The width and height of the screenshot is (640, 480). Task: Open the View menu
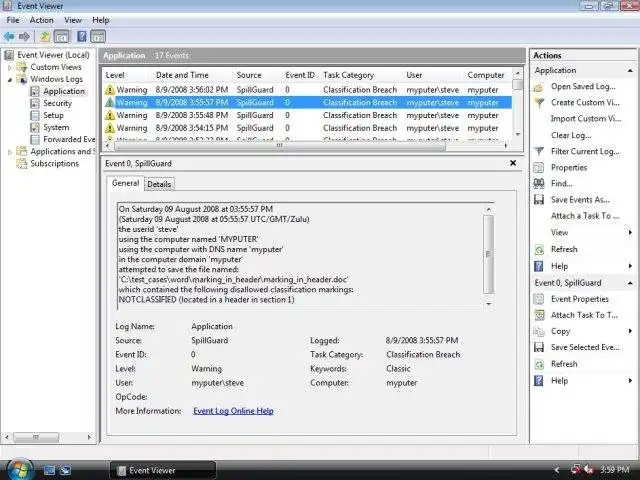tap(73, 20)
